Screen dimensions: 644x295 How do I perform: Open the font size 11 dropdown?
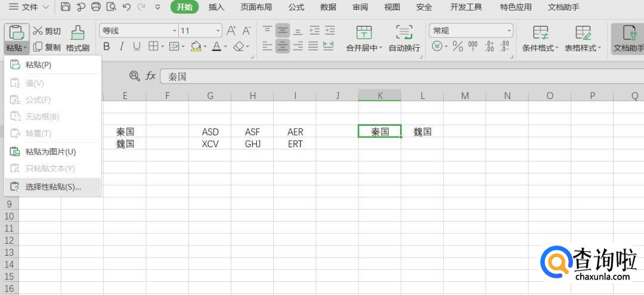tap(218, 31)
